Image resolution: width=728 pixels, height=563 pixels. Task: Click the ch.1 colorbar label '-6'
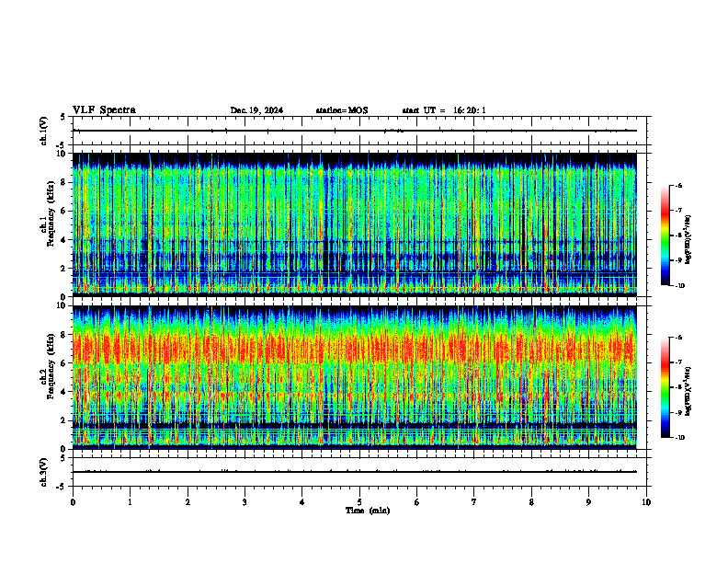point(678,185)
